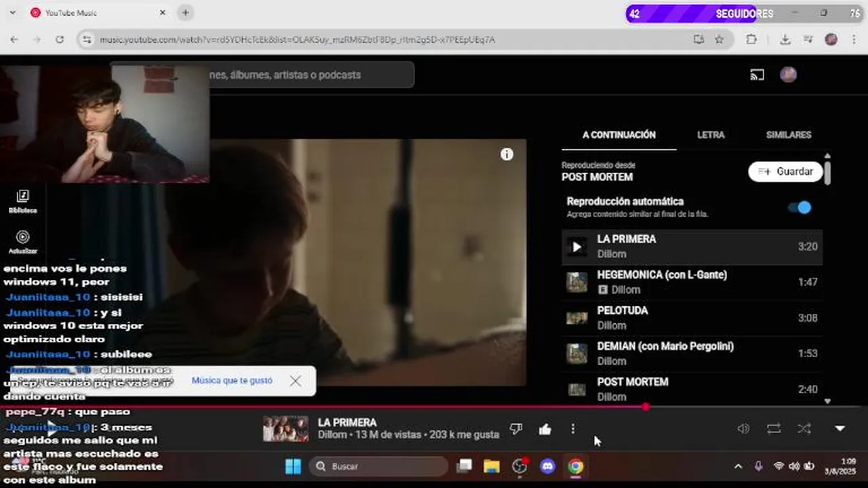Open POST MORTEM album heading link

click(x=597, y=177)
